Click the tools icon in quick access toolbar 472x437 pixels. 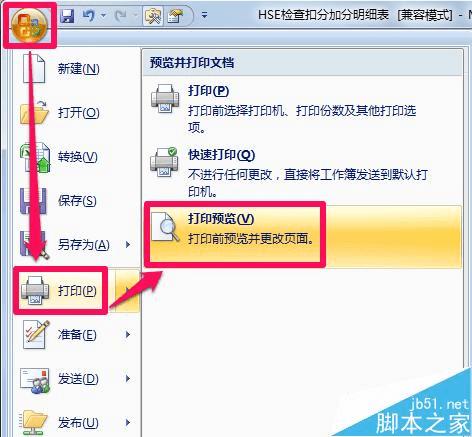click(x=153, y=16)
